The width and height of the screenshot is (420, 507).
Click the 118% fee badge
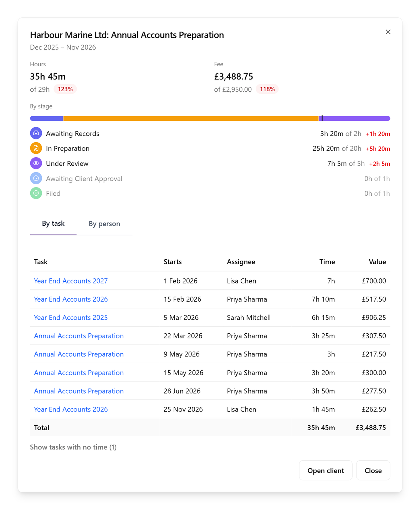pos(267,89)
